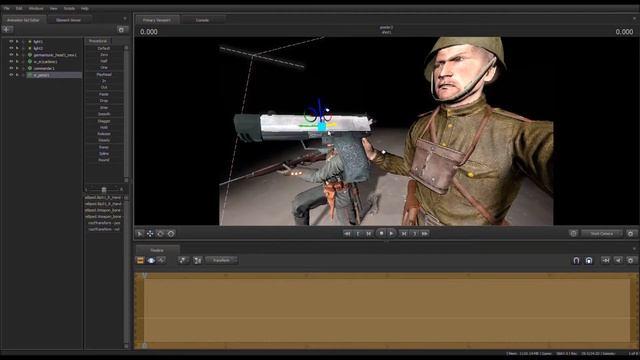Toggle the magnet snap icon
The width and height of the screenshot is (640, 360).
click(576, 260)
